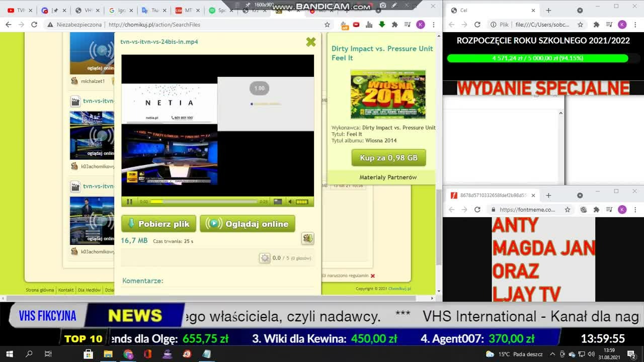Screen dimensions: 644x362
Task: Click the Pobierz plik button
Action: [158, 224]
